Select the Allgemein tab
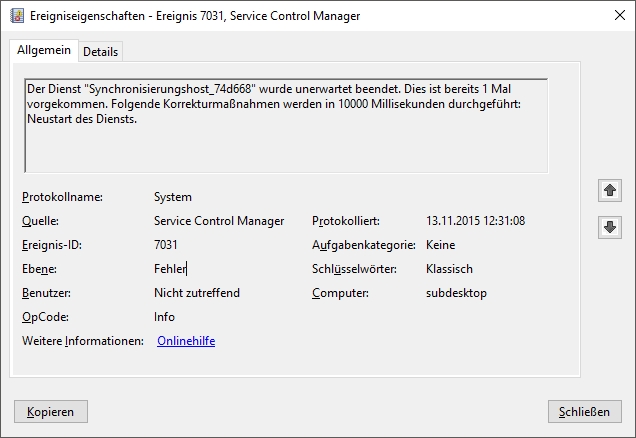636x438 pixels. [x=44, y=50]
